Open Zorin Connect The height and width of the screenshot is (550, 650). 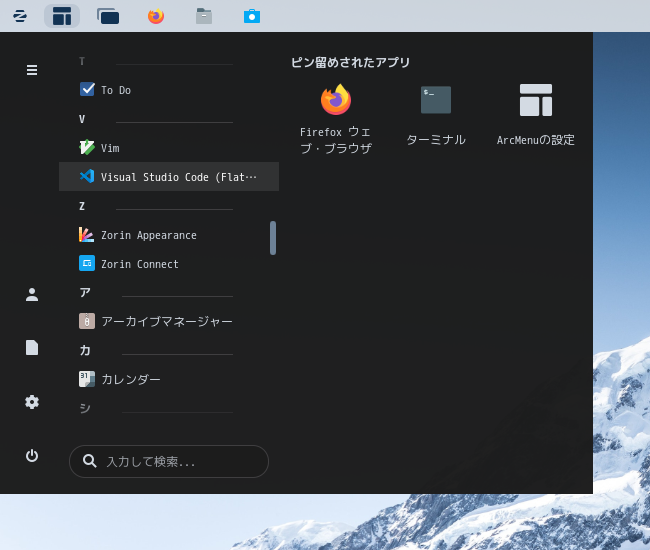coord(169,264)
